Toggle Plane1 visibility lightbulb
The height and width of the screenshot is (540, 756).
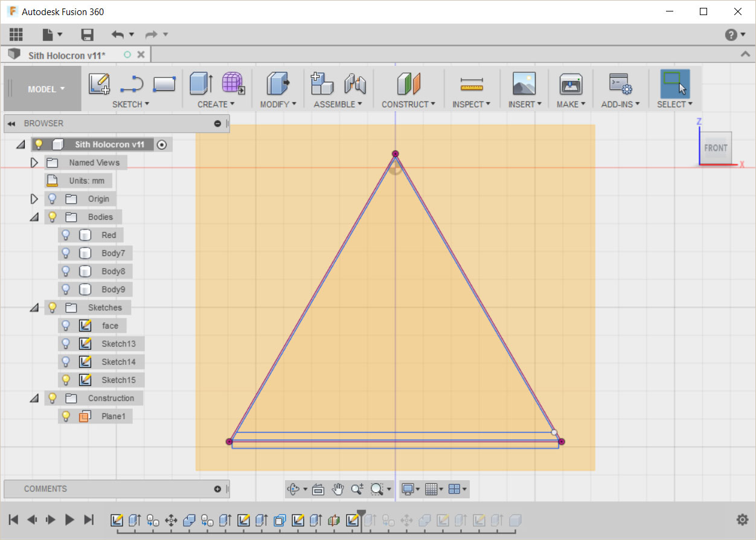point(66,416)
